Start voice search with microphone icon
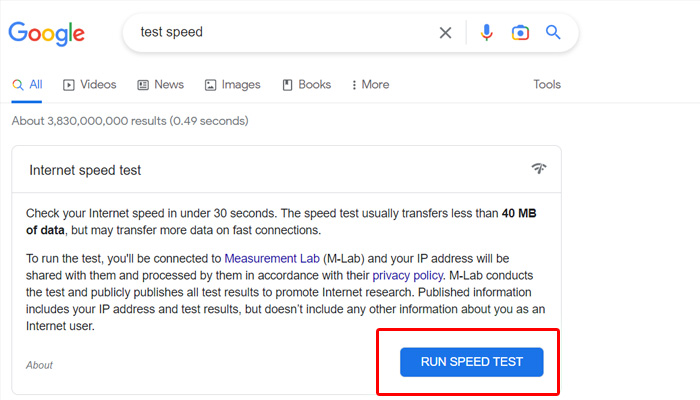 pyautogui.click(x=487, y=33)
